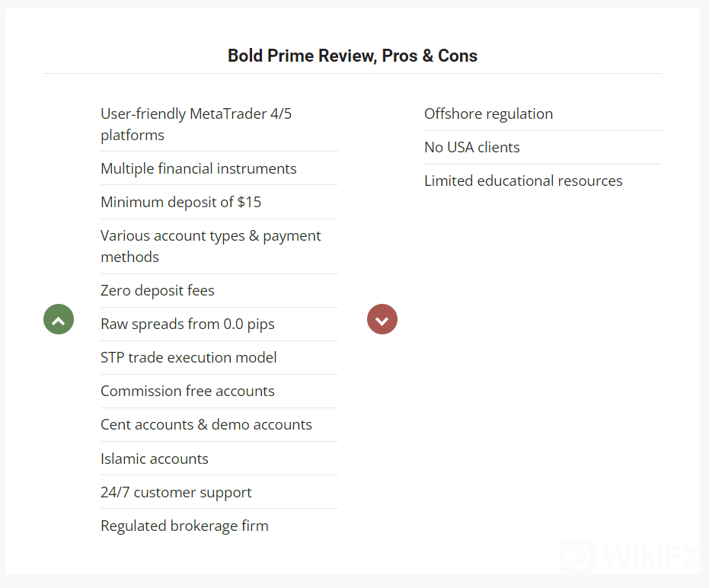Click the 'Zero deposit fees' item
The image size is (709, 588).
coord(158,290)
